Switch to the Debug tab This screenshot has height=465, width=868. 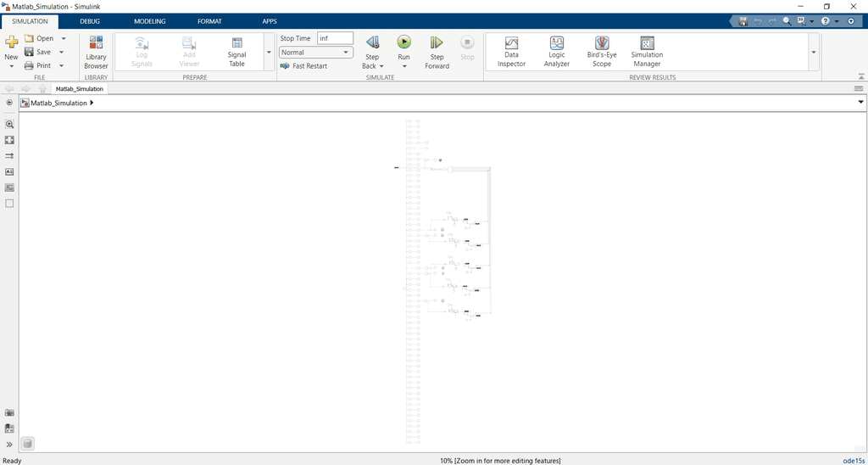[x=89, y=20]
